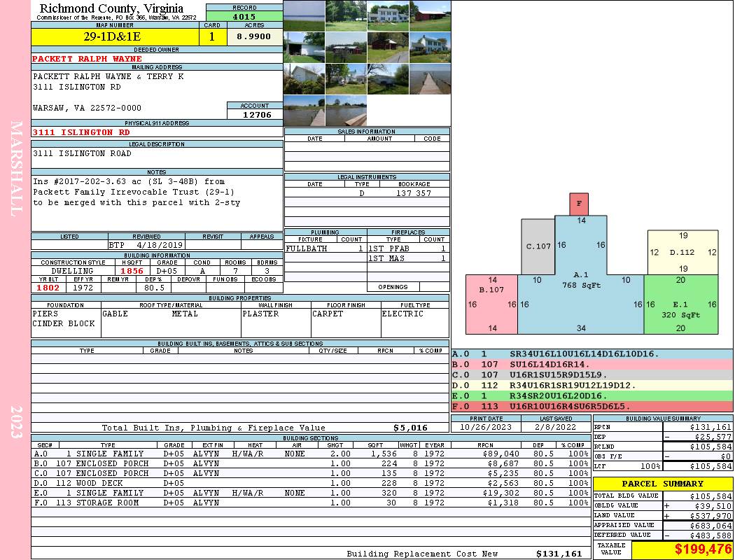Click print date 10/26/2023
Screen dimensions: 735x560
(486, 427)
